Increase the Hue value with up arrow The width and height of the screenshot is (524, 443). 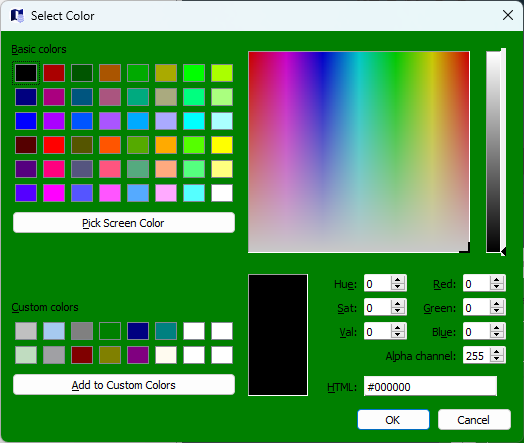tap(398, 280)
